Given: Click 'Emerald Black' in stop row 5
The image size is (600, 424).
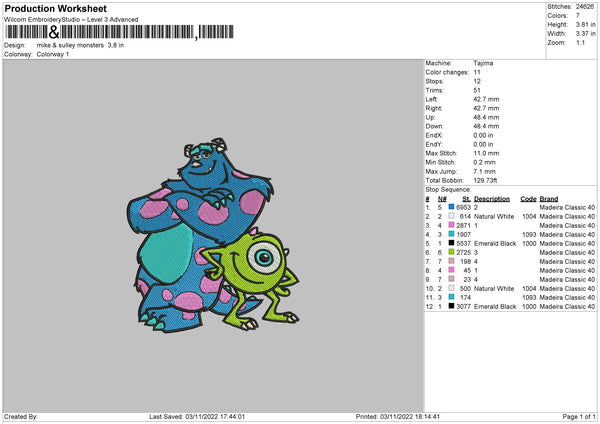Looking at the screenshot, I should tap(495, 243).
